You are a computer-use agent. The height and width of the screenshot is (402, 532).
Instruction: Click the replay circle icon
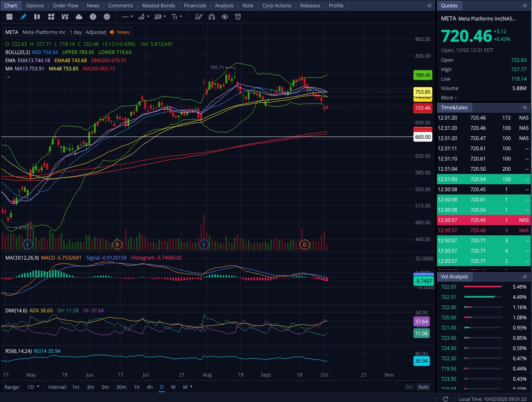(x=107, y=17)
